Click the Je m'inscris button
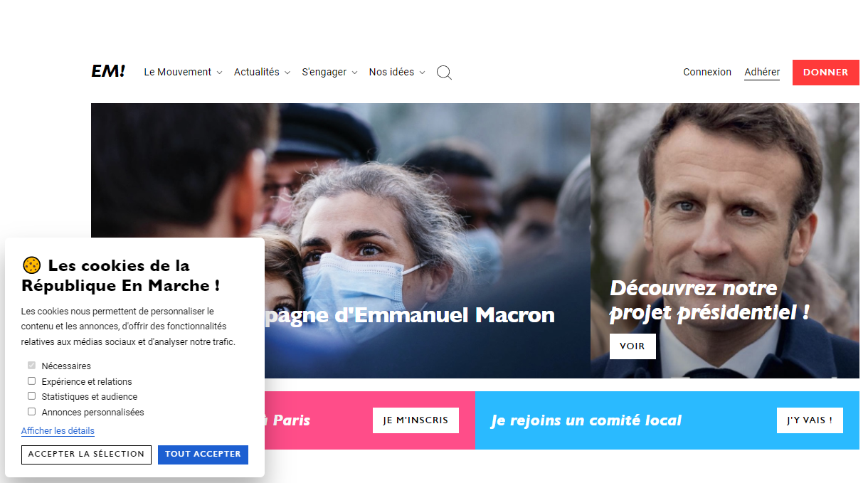Viewport: 868px width, 483px height. click(416, 420)
